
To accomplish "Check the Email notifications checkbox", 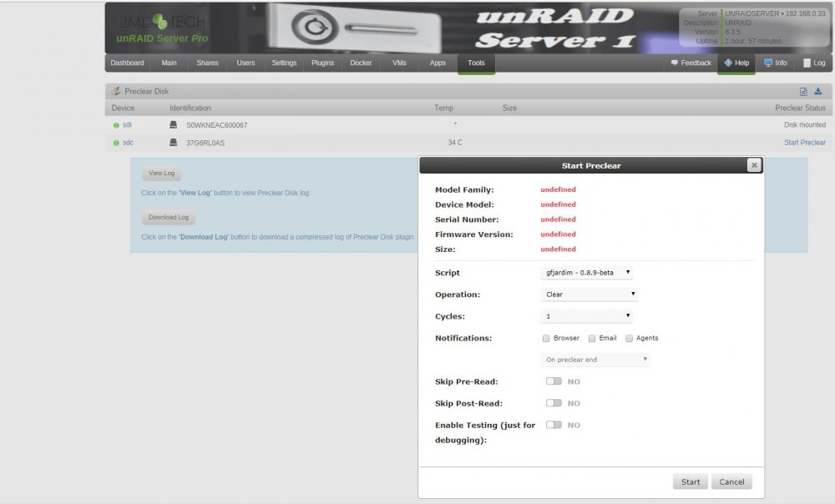I will tap(592, 339).
